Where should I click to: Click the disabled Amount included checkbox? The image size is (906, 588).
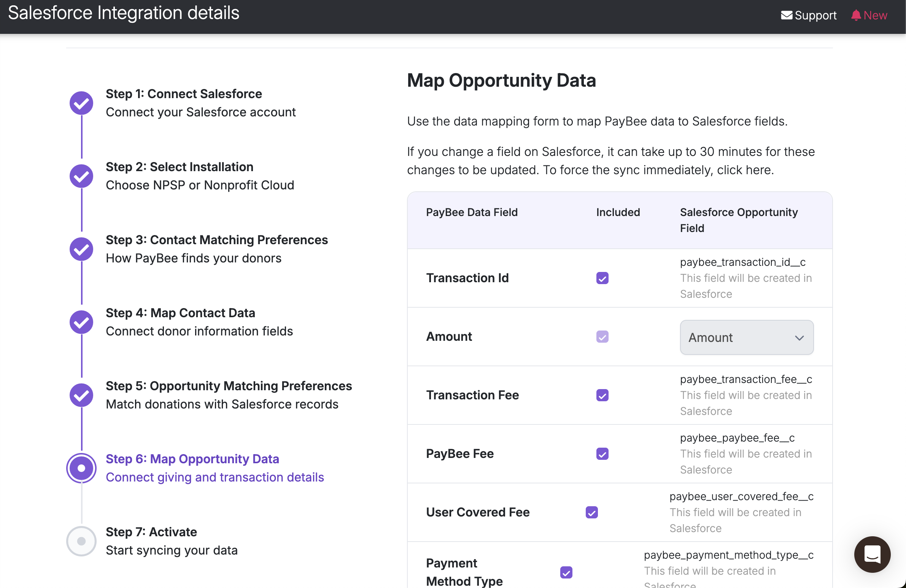tap(602, 337)
